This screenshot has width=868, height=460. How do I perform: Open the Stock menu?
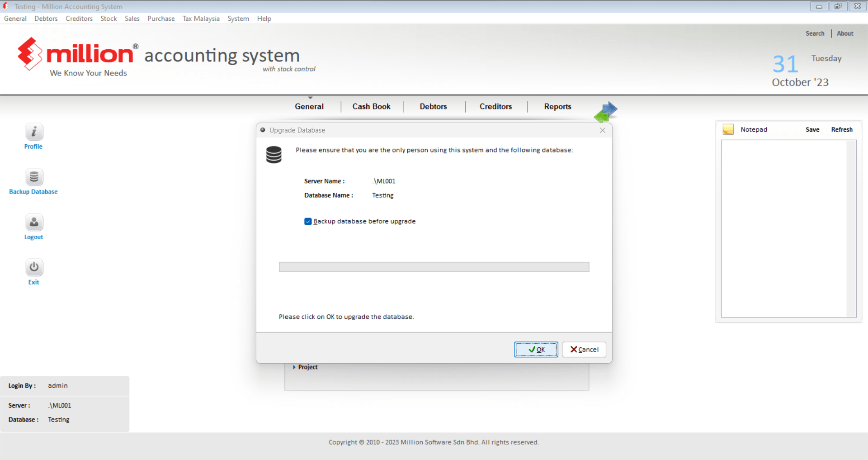click(108, 19)
